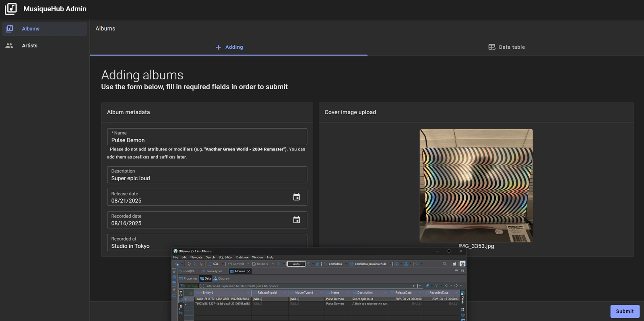This screenshot has height=321, width=644.
Task: Click the custom filter funnel icon
Action: (437, 286)
